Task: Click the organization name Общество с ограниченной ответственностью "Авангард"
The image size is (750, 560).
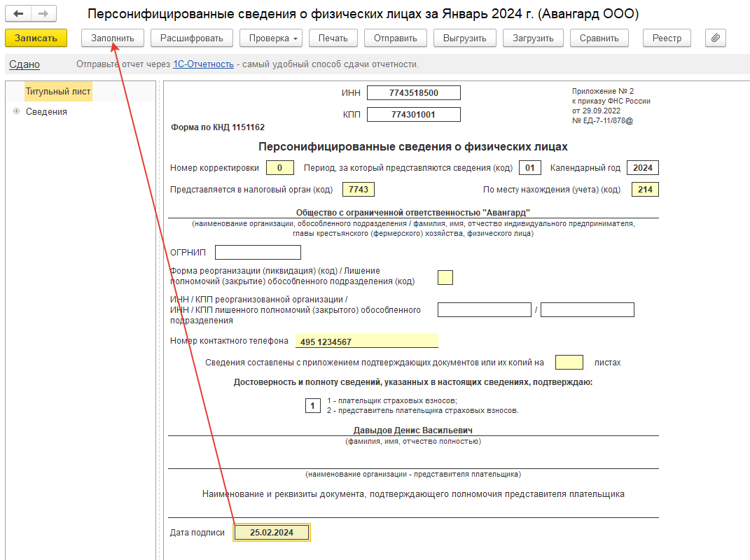Action: point(413,212)
